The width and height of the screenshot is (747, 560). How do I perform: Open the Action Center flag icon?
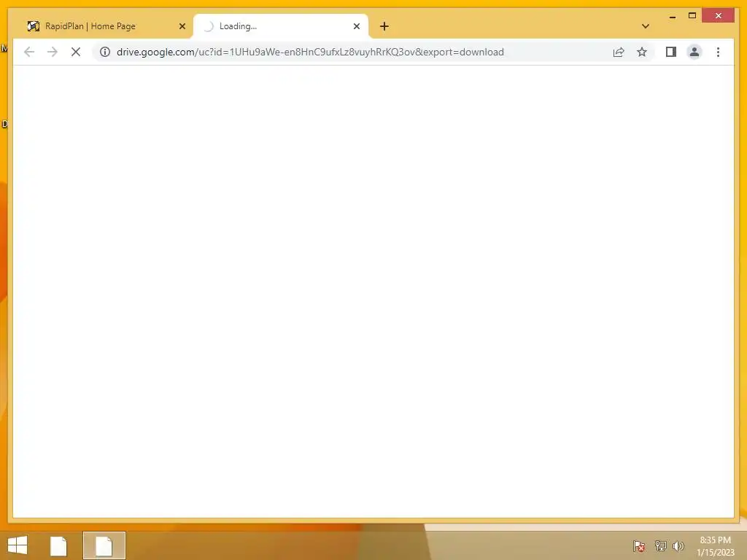(639, 545)
